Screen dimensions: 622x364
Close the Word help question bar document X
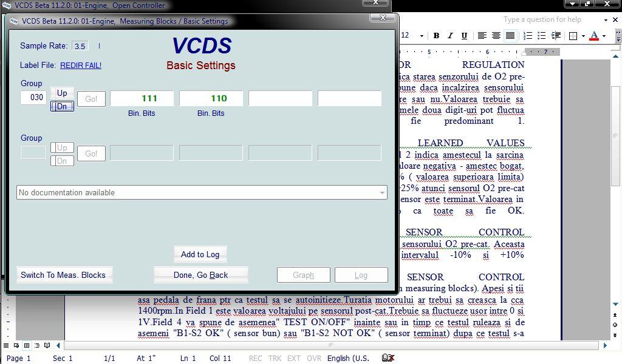click(615, 19)
